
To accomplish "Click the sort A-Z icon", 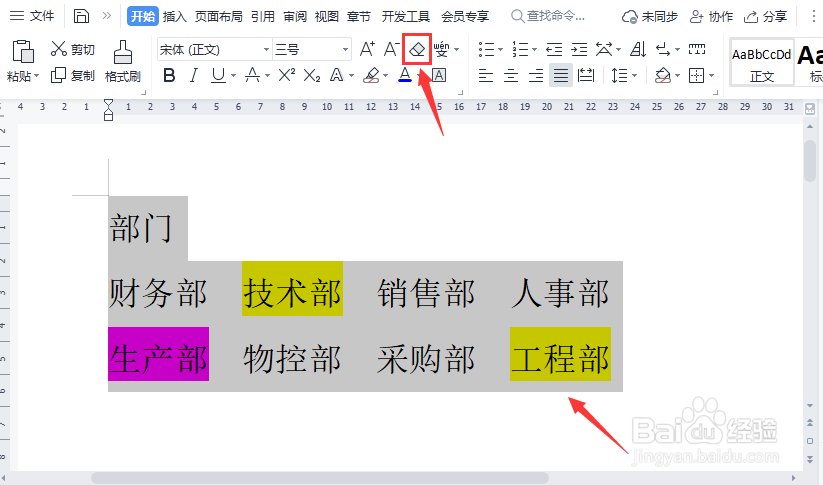I will coord(638,49).
